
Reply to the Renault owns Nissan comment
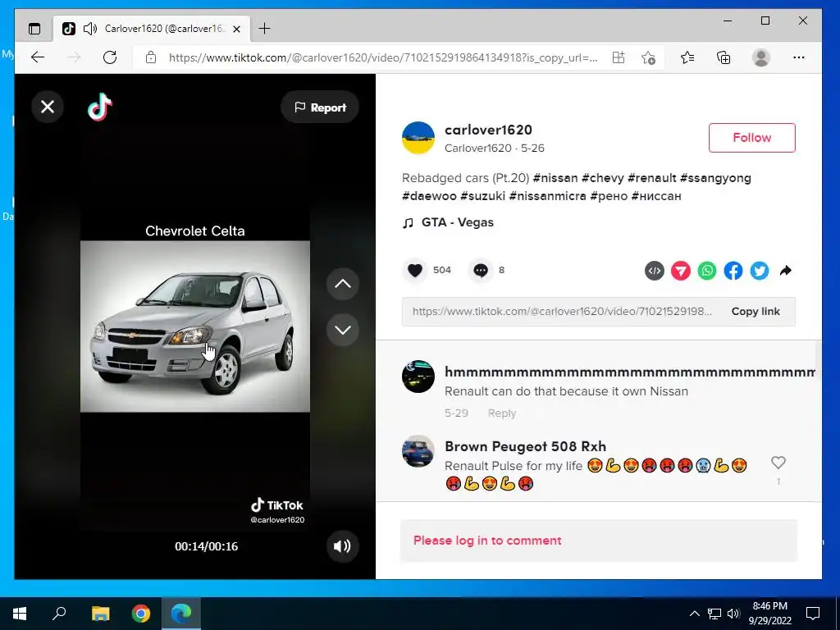[501, 413]
